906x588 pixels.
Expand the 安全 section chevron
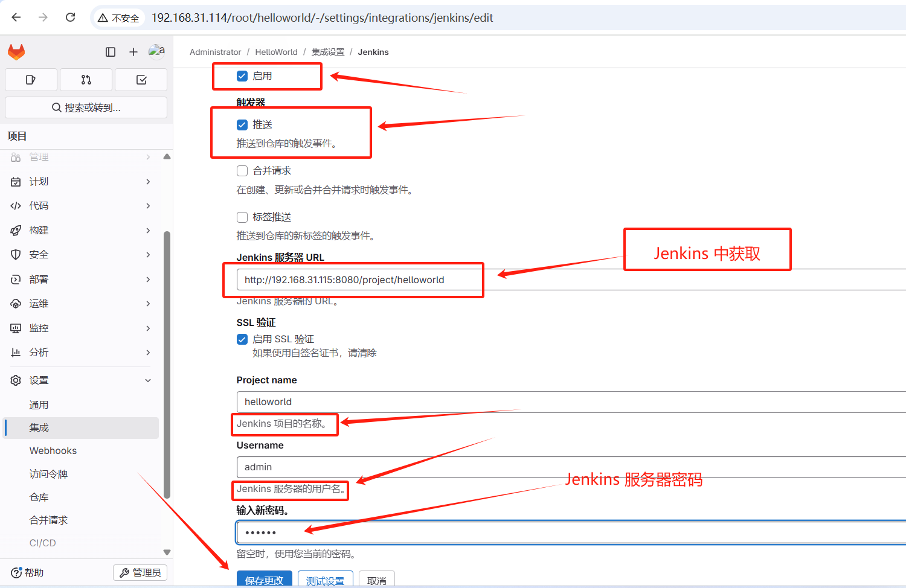[x=148, y=255]
